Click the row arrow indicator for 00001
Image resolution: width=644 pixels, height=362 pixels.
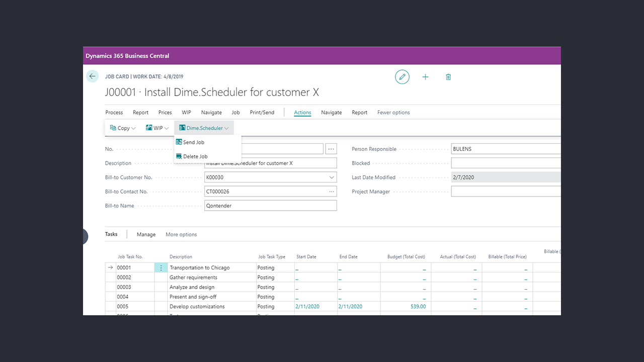tap(111, 267)
